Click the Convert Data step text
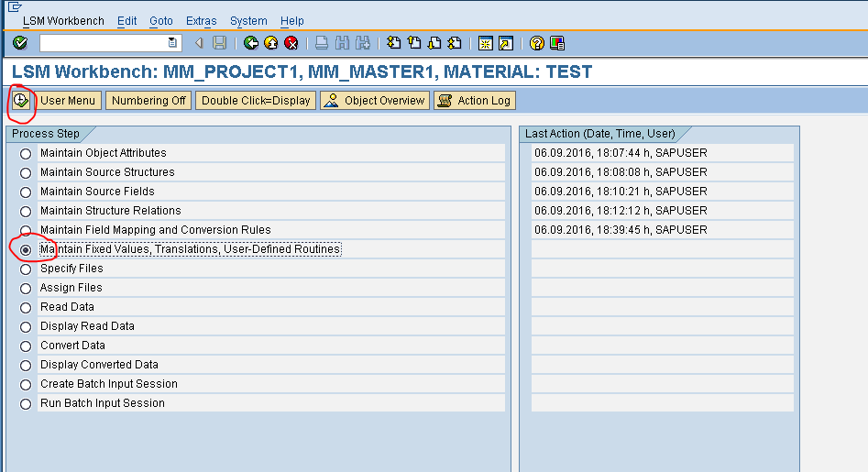This screenshot has height=472, width=868. pos(72,346)
